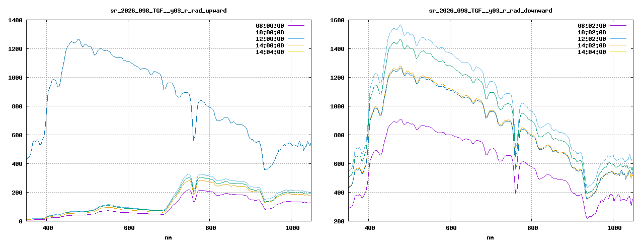Click the downward radiance chart title
Image resolution: width=644 pixels, height=242 pixels.
(x=490, y=11)
